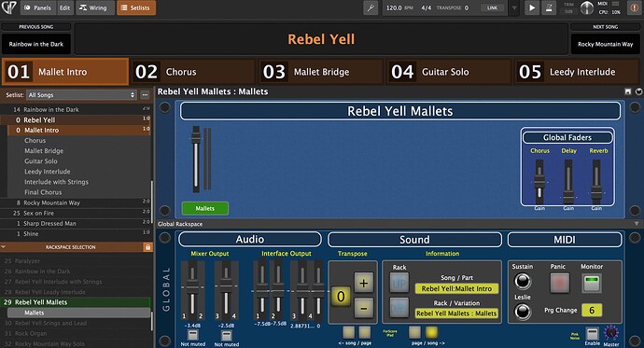The image size is (644, 348).
Task: Click the Reverb global fader
Action: 596,181
